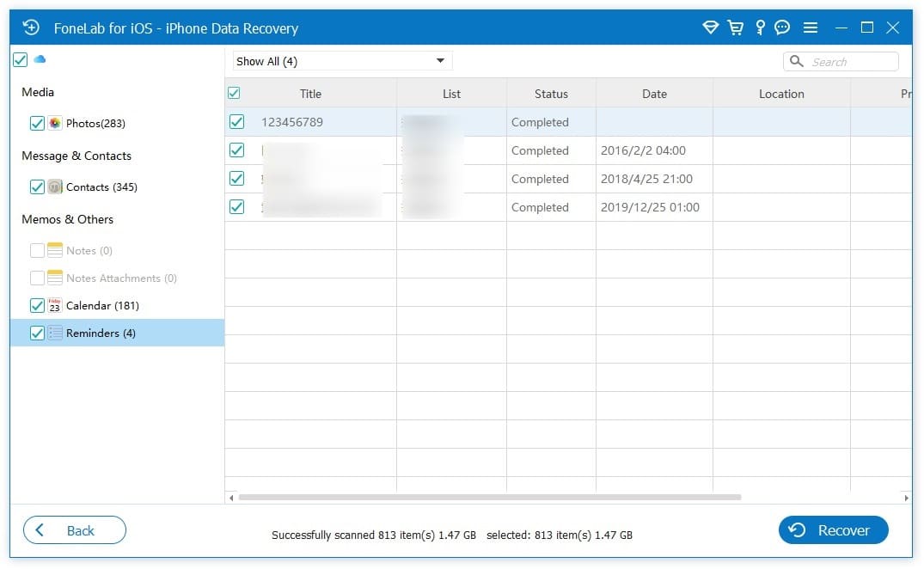Sort by the Location column header
Image resolution: width=924 pixels, height=569 pixels.
coord(781,93)
